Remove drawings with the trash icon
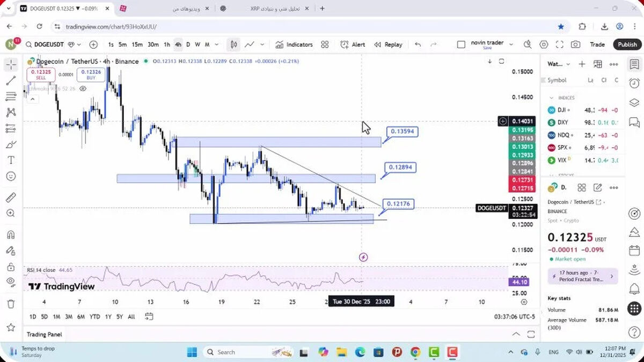 11,304
